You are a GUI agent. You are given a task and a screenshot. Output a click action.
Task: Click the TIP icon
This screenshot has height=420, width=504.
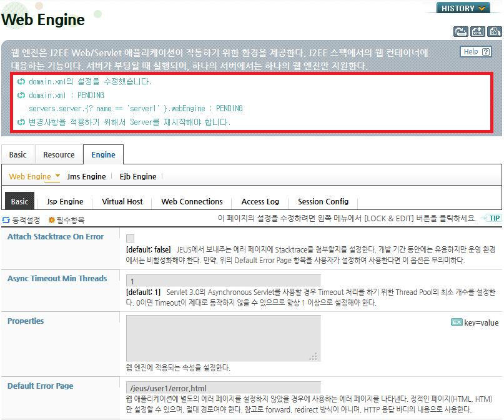[491, 218]
